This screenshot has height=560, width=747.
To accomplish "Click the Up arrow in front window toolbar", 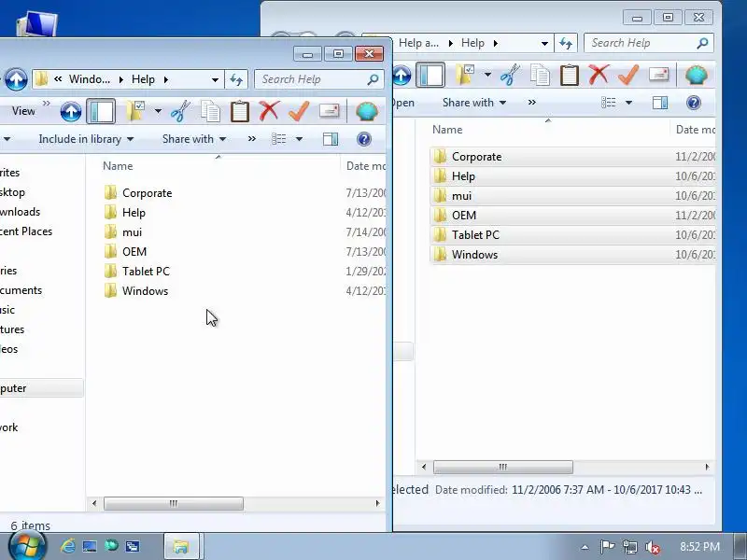I will coord(71,111).
